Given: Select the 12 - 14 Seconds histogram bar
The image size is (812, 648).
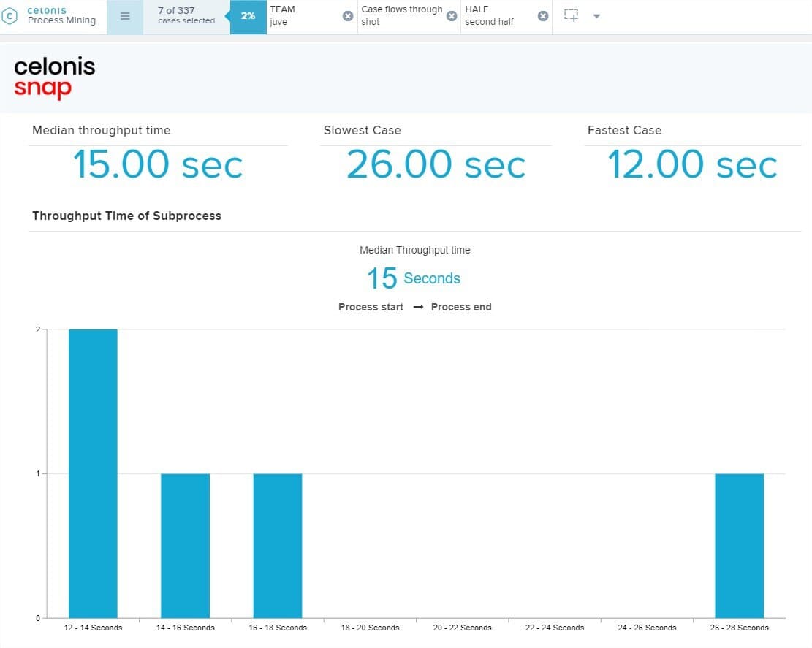Looking at the screenshot, I should click(x=93, y=473).
